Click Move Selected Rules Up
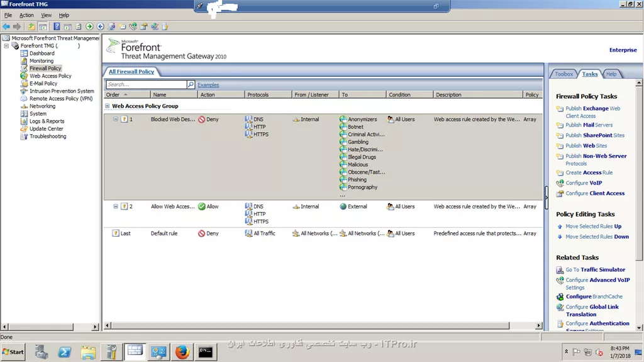The image size is (644, 362). click(x=594, y=227)
